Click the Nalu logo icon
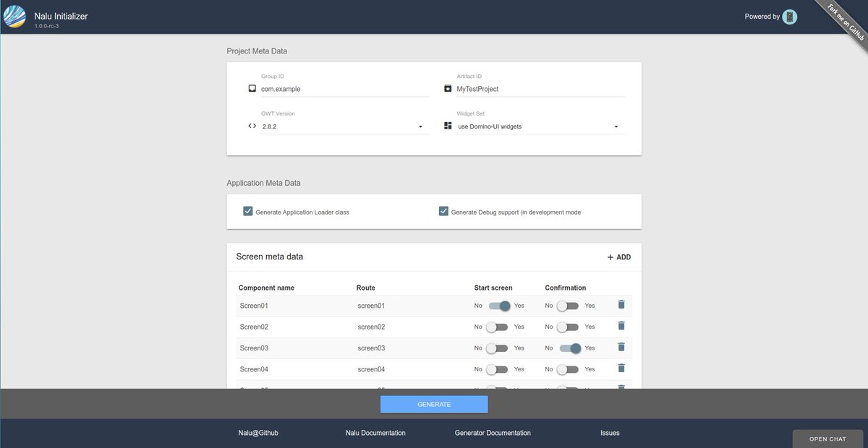Screen dimensions: 868x448 click(14, 17)
